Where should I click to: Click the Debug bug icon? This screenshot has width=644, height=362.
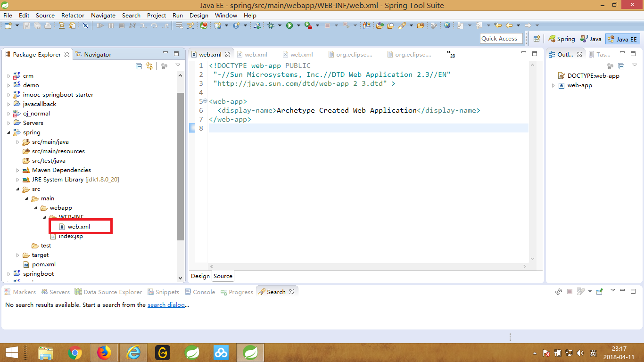(x=271, y=25)
